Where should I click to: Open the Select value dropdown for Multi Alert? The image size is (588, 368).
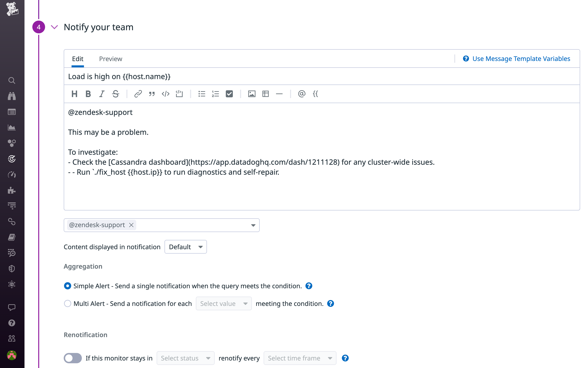click(x=224, y=303)
